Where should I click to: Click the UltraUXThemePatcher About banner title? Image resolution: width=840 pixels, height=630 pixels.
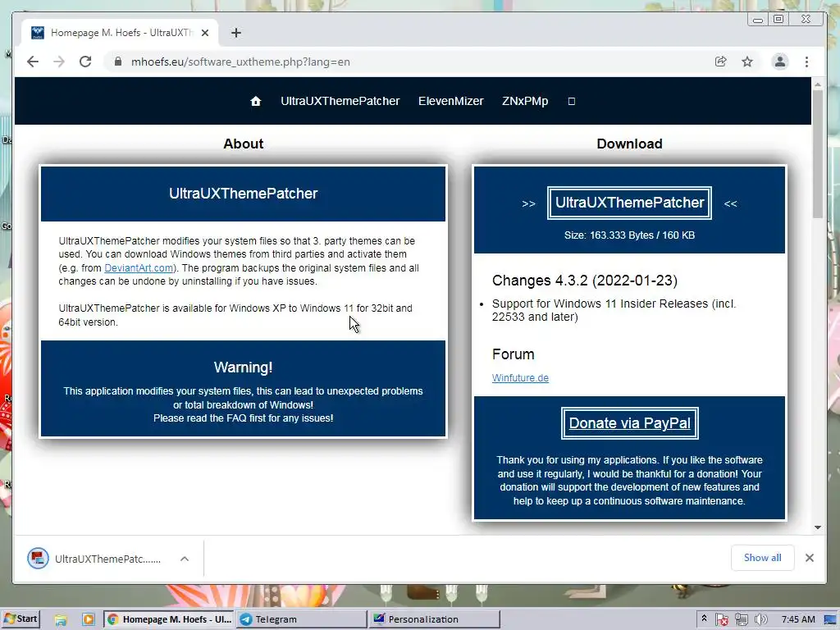click(x=243, y=194)
